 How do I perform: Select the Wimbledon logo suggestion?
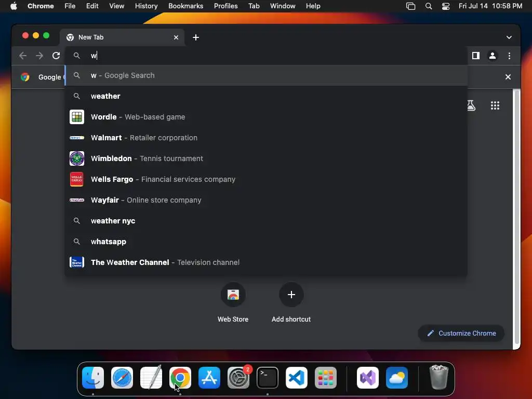coord(77,158)
